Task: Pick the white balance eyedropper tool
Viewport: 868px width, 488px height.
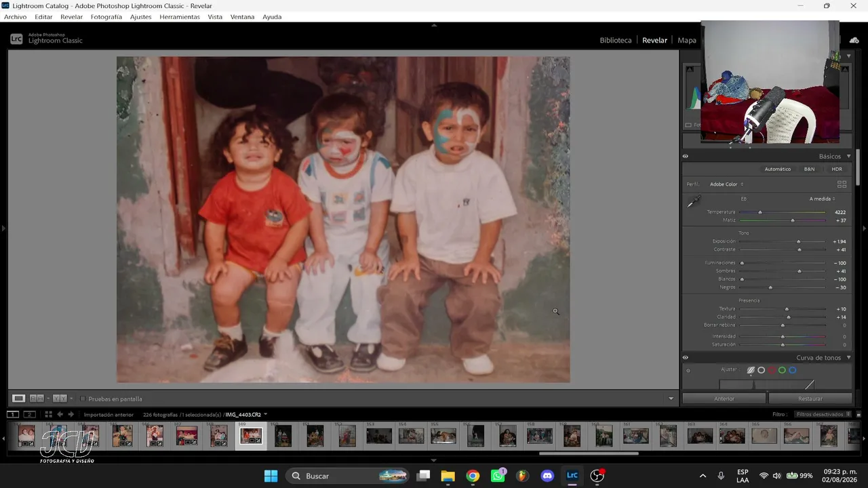Action: tap(694, 202)
